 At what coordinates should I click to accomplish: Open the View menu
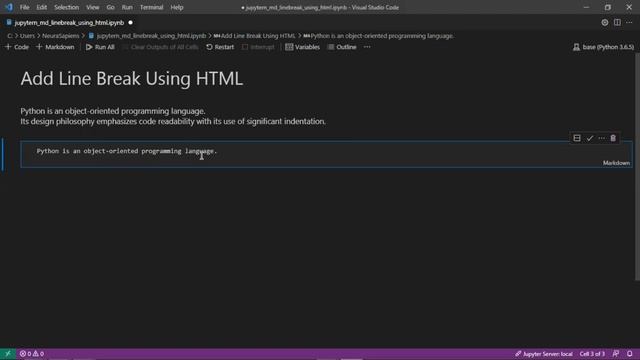(93, 7)
